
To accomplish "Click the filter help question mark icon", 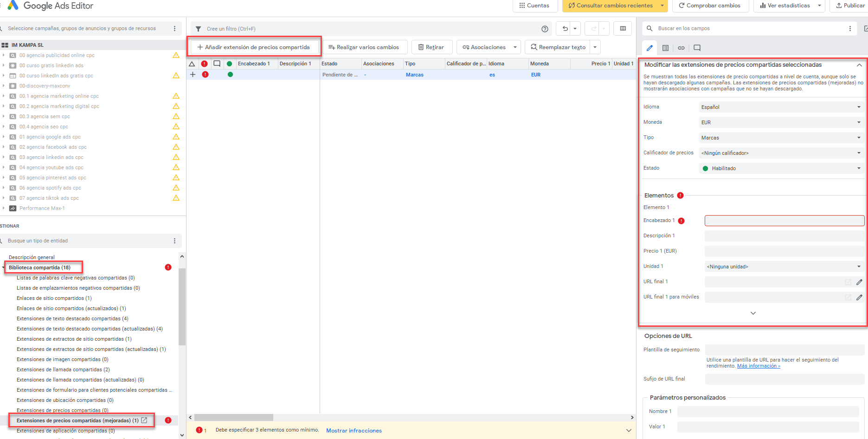I will (545, 29).
